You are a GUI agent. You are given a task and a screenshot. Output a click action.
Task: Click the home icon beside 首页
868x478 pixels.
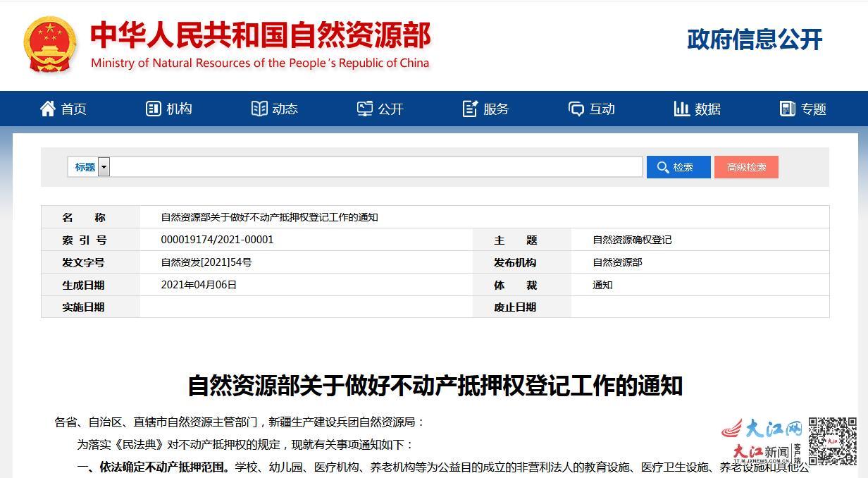pos(47,108)
